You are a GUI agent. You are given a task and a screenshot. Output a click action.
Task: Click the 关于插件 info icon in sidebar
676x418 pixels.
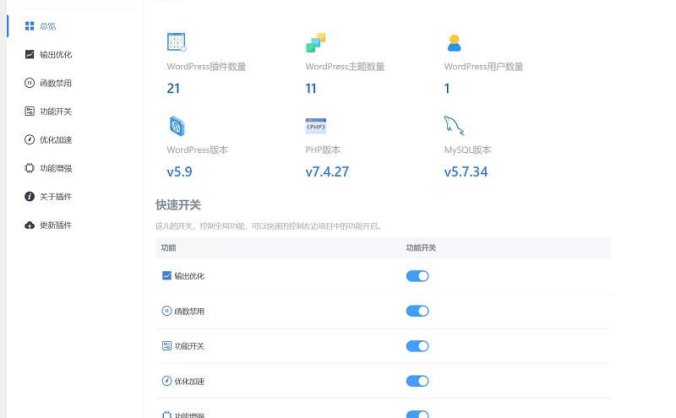click(x=29, y=197)
